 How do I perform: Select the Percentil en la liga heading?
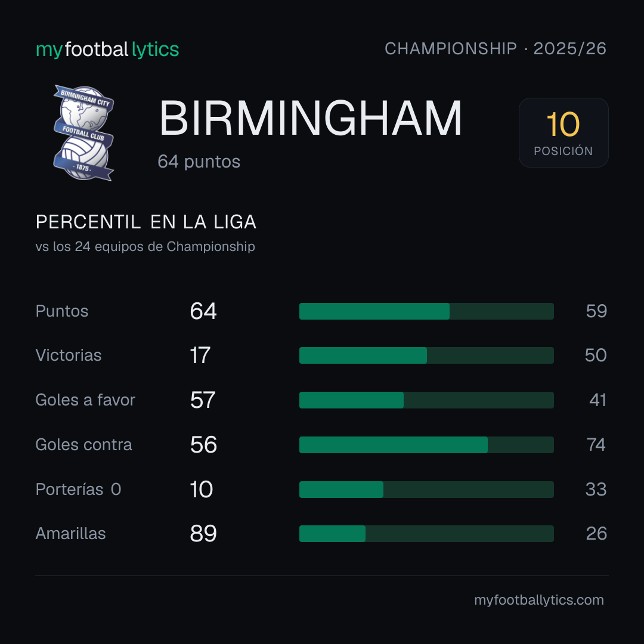[146, 222]
